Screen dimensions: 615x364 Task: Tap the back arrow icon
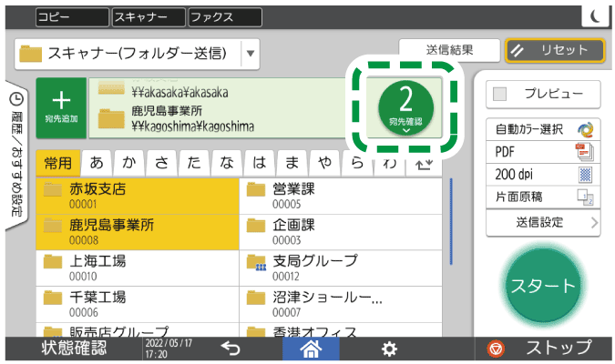(x=231, y=348)
